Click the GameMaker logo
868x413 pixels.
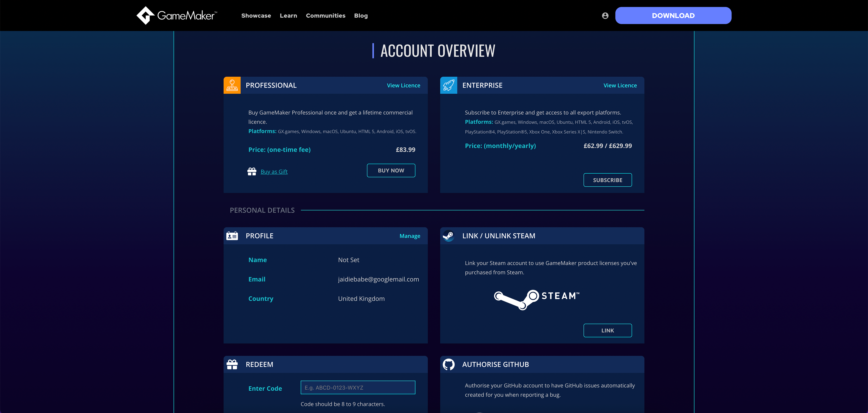tap(177, 16)
